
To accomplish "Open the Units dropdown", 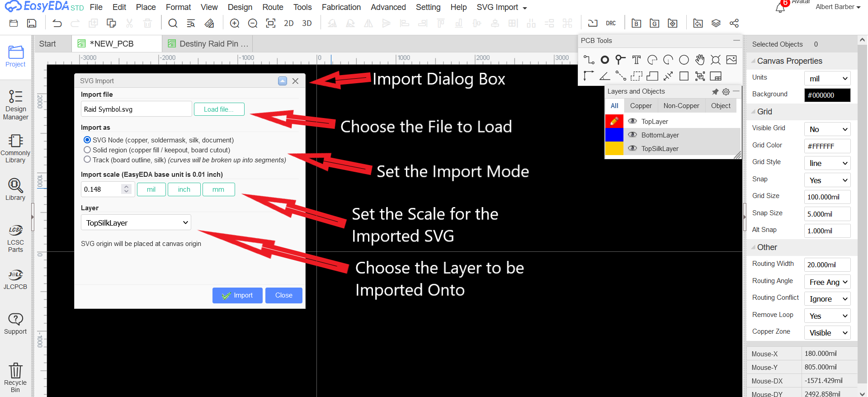I will click(x=827, y=78).
